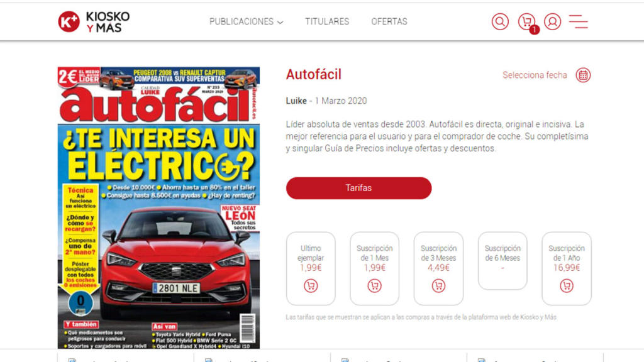The image size is (644, 362).
Task: Click the Luike publisher name
Action: point(296,101)
